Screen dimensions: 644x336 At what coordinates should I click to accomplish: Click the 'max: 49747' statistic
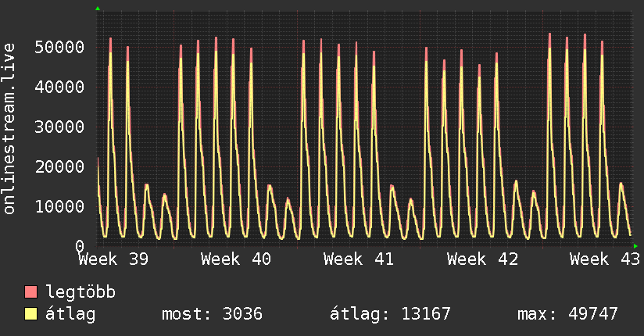[567, 314]
